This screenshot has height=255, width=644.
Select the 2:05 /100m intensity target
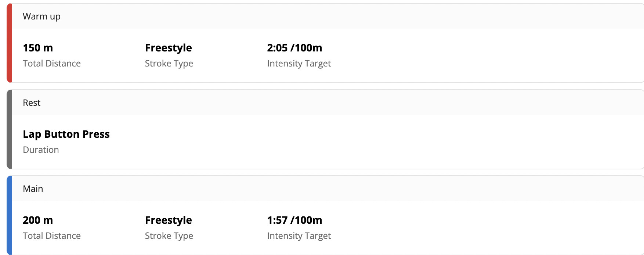coord(294,48)
